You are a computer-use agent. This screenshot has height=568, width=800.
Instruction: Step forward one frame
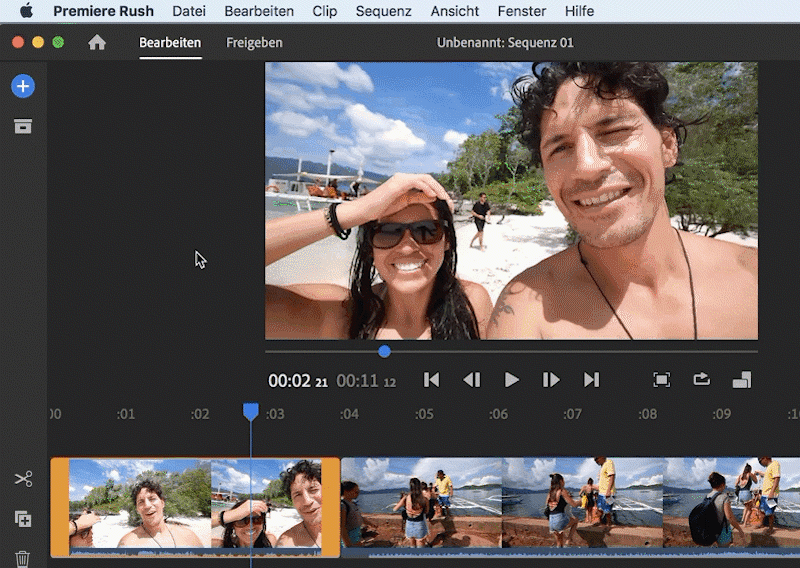click(551, 380)
